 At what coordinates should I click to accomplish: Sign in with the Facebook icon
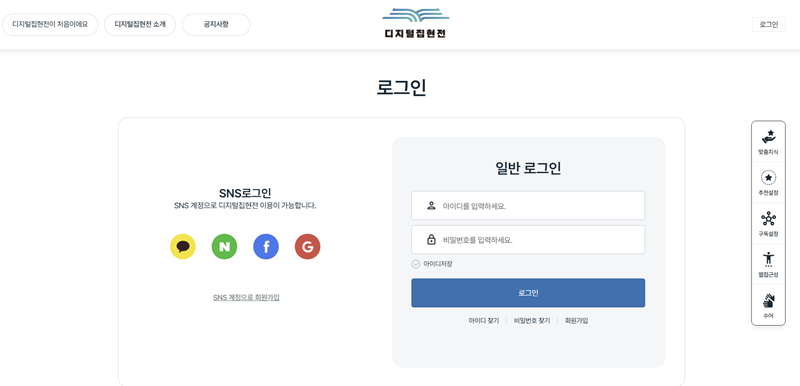pos(266,247)
